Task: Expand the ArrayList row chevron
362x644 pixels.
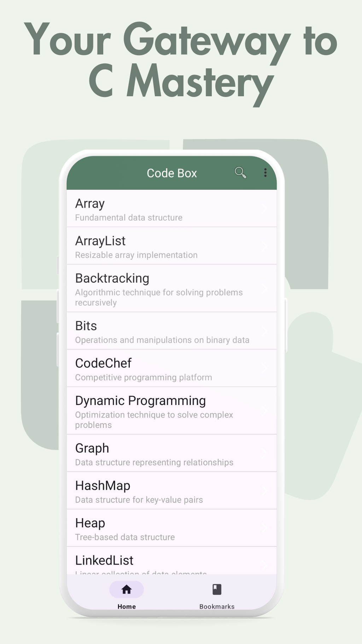Action: click(x=264, y=246)
